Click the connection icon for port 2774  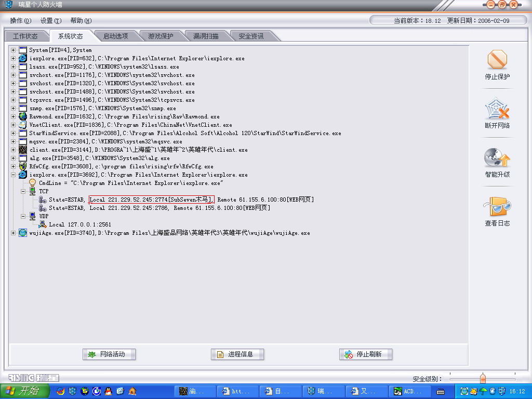pos(43,199)
